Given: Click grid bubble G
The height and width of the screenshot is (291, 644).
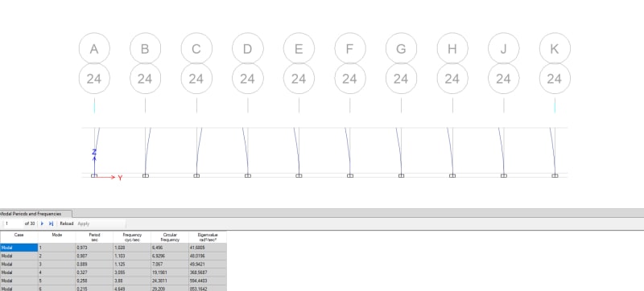Looking at the screenshot, I should point(401,48).
